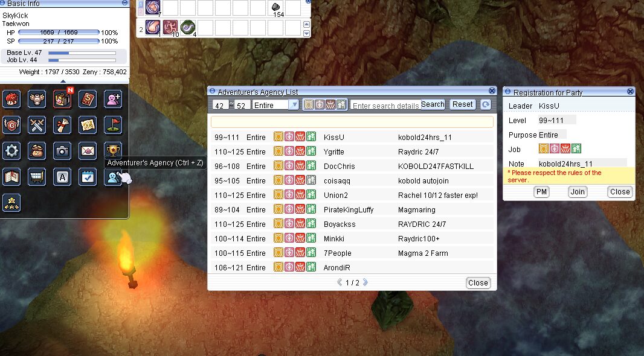The image size is (644, 356).
Task: Open the Adventurer's Agency menu icon
Action: click(x=113, y=177)
